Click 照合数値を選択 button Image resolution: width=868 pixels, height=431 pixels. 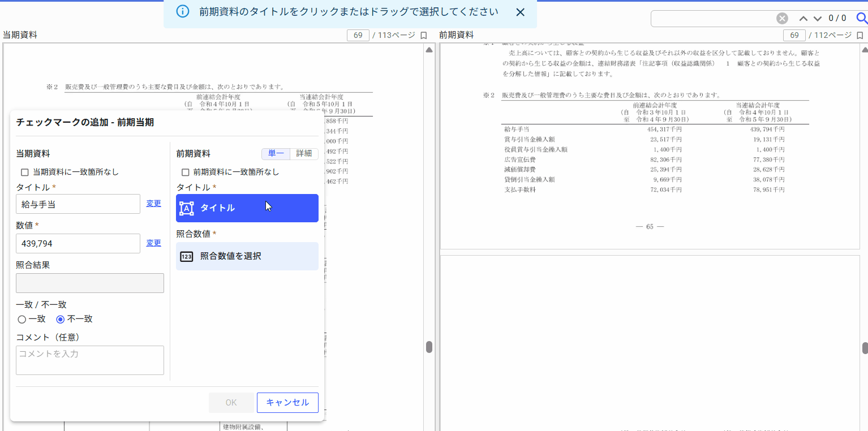[x=247, y=256]
